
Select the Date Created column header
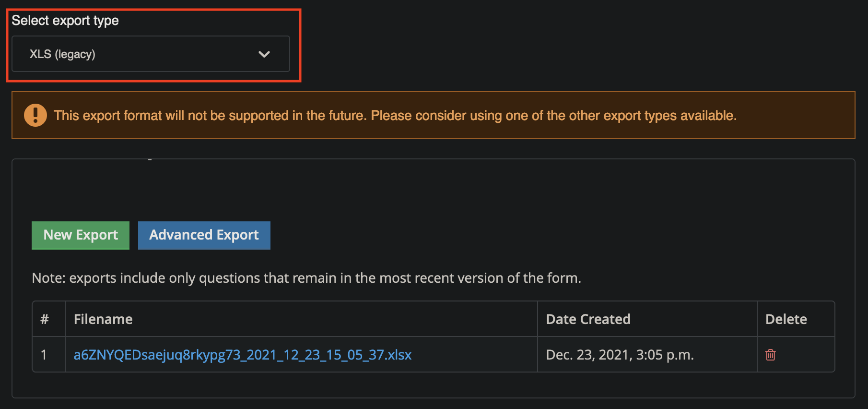tap(588, 319)
